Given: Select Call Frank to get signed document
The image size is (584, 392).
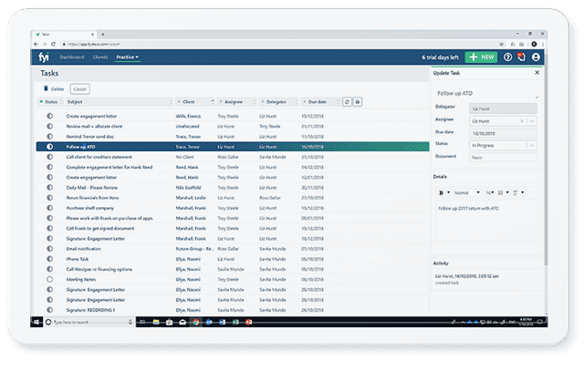Looking at the screenshot, I should pyautogui.click(x=233, y=228).
